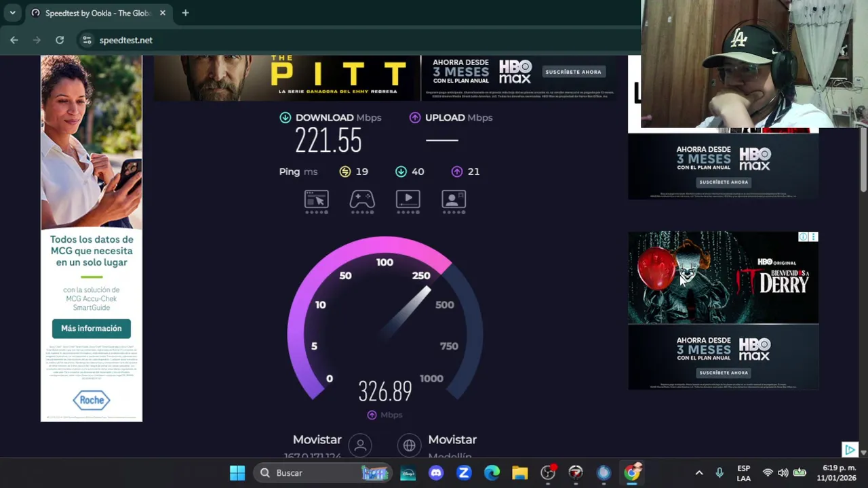Open site information icon in address bar

coord(87,40)
